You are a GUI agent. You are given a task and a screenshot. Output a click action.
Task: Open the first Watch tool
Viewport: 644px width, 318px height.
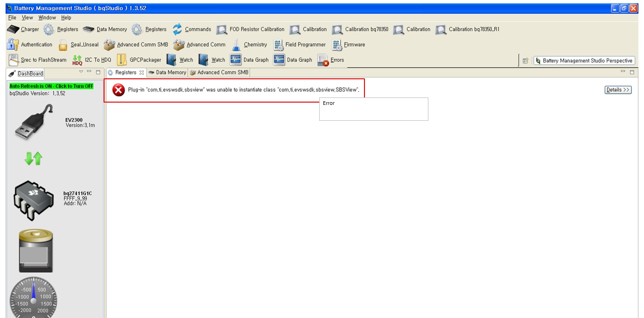pyautogui.click(x=180, y=60)
